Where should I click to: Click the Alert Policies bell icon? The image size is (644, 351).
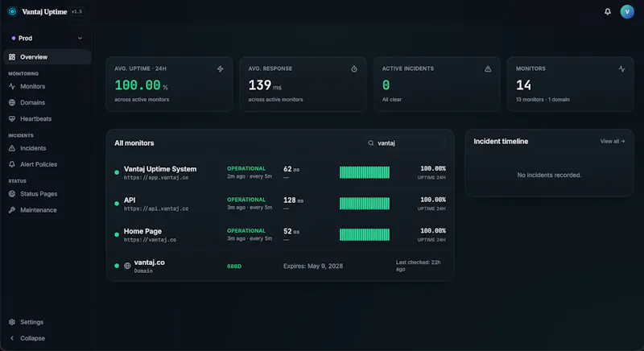[12, 164]
